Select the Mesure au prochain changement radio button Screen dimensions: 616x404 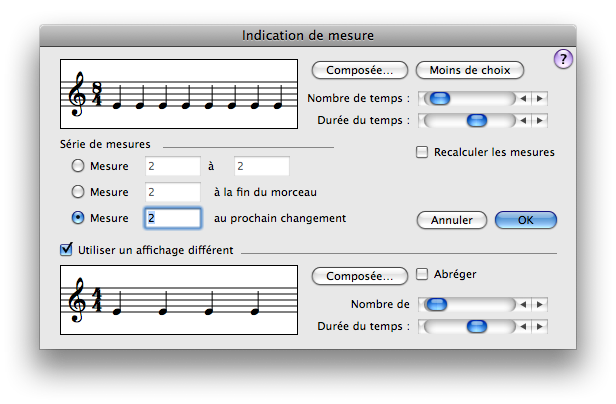[78, 217]
